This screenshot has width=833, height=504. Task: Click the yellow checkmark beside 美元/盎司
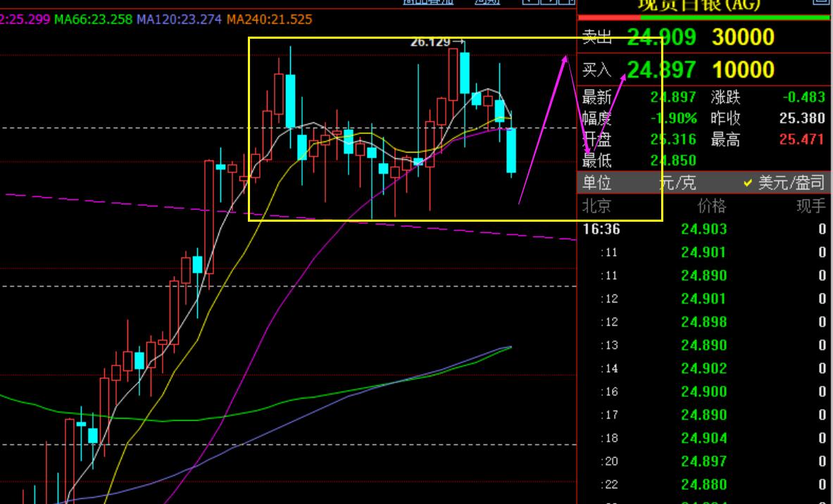click(748, 184)
